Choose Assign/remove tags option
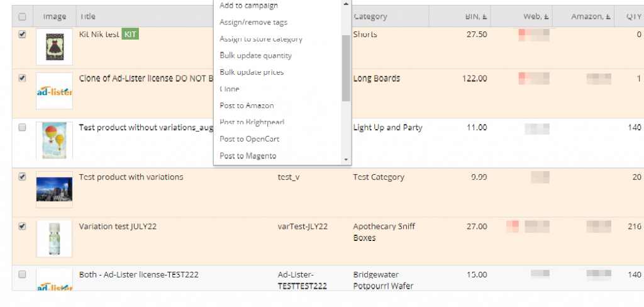 click(x=253, y=22)
